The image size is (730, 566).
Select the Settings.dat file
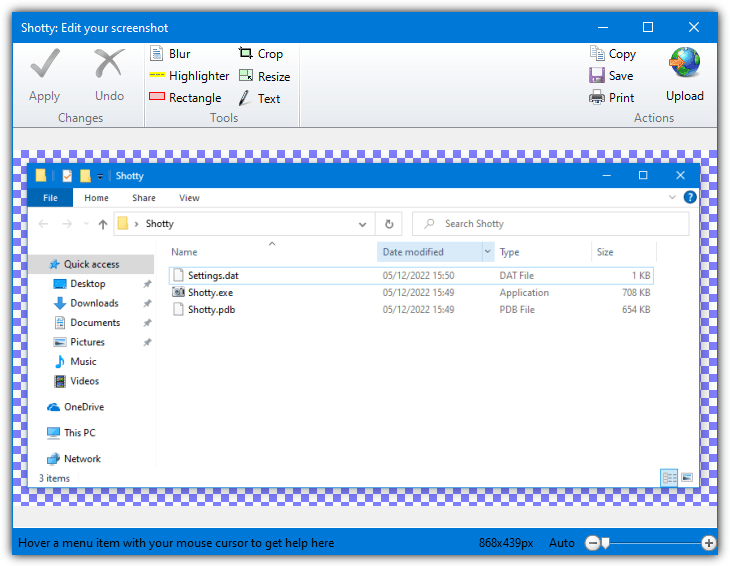[411, 276]
